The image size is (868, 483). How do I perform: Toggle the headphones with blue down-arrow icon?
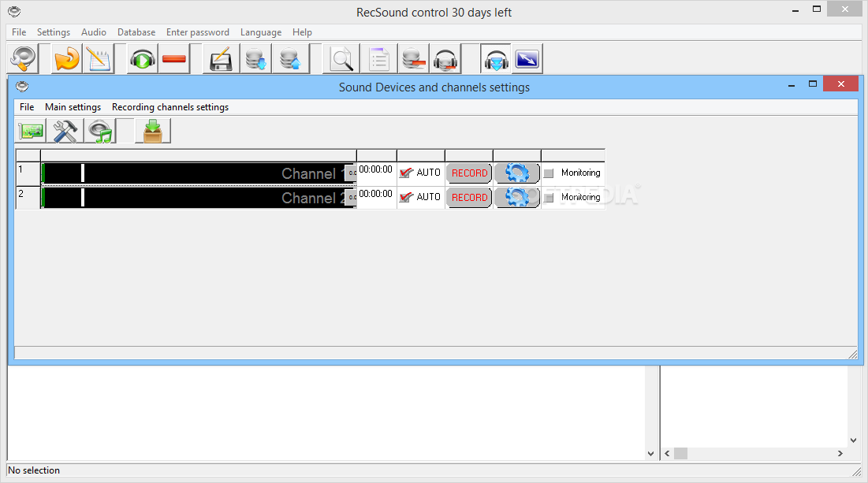pyautogui.click(x=496, y=58)
